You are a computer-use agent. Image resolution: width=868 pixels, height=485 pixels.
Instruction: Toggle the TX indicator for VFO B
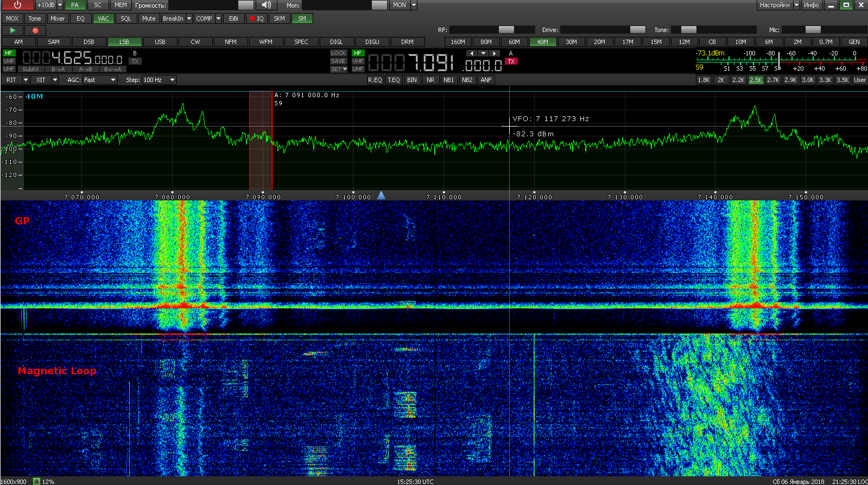(135, 61)
